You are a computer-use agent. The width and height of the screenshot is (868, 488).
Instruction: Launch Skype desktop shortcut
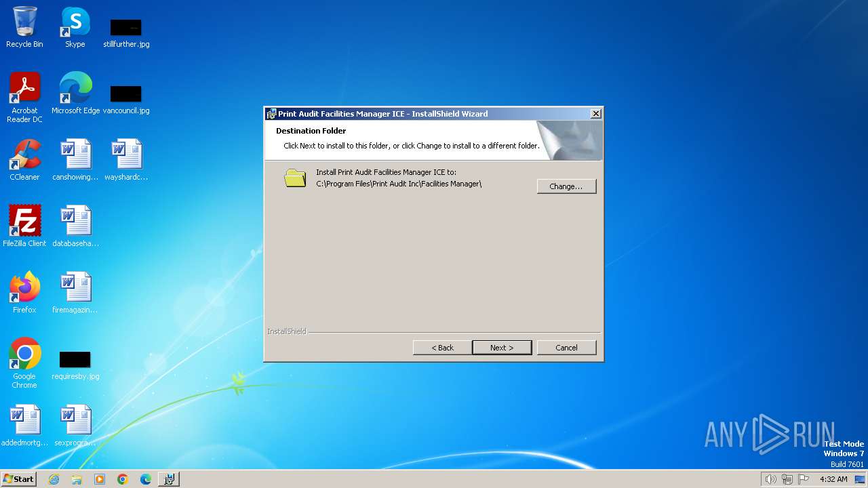tap(75, 27)
